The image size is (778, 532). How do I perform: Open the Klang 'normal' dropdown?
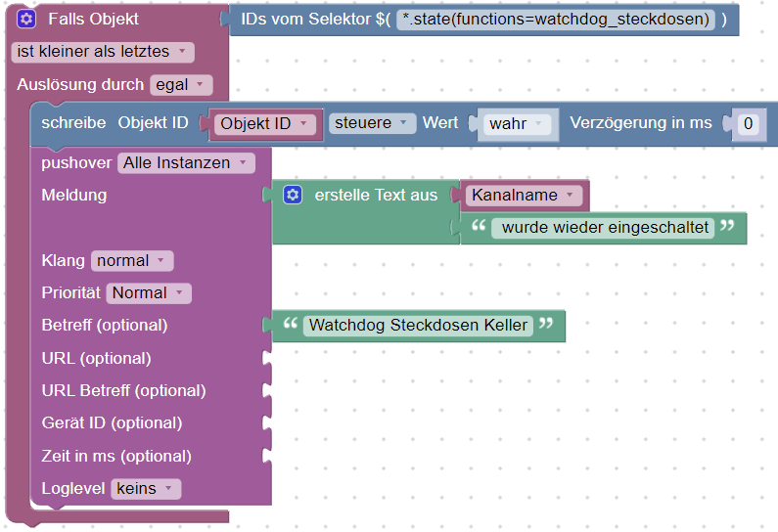pyautogui.click(x=131, y=261)
